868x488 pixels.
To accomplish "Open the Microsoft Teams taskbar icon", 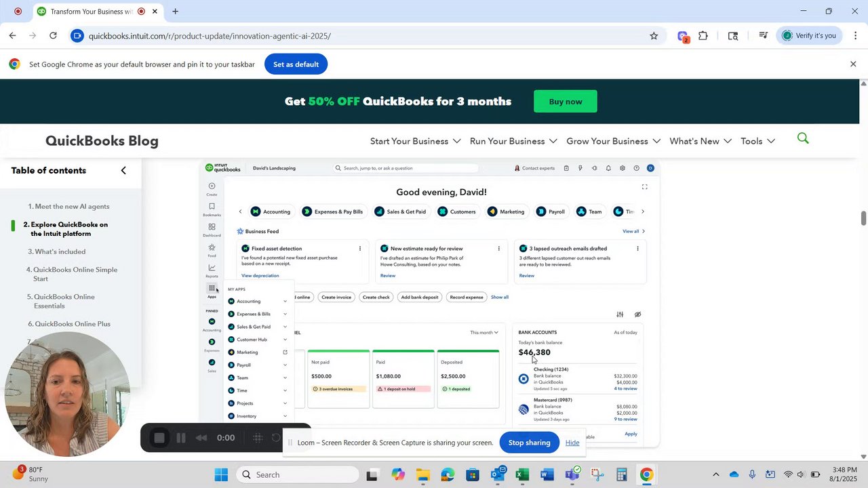I will [x=572, y=474].
